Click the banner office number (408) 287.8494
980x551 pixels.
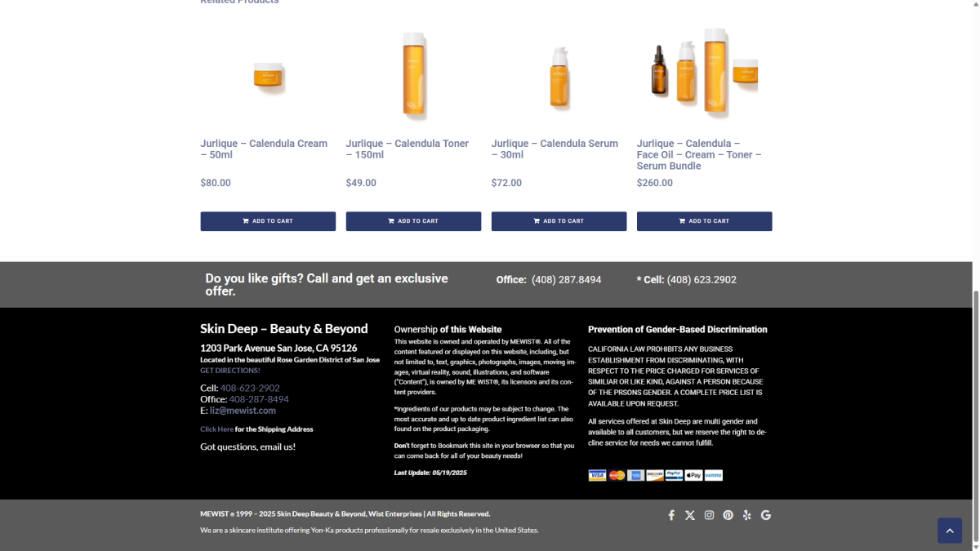566,280
